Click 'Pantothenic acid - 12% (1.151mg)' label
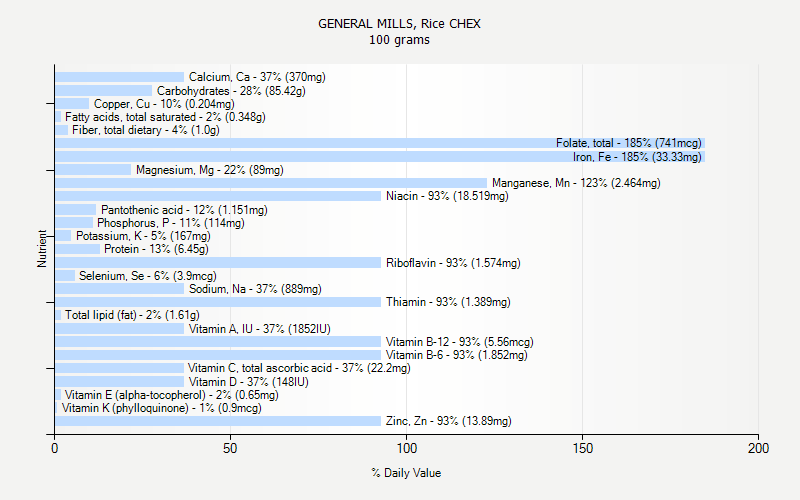This screenshot has height=500, width=800. click(x=184, y=210)
